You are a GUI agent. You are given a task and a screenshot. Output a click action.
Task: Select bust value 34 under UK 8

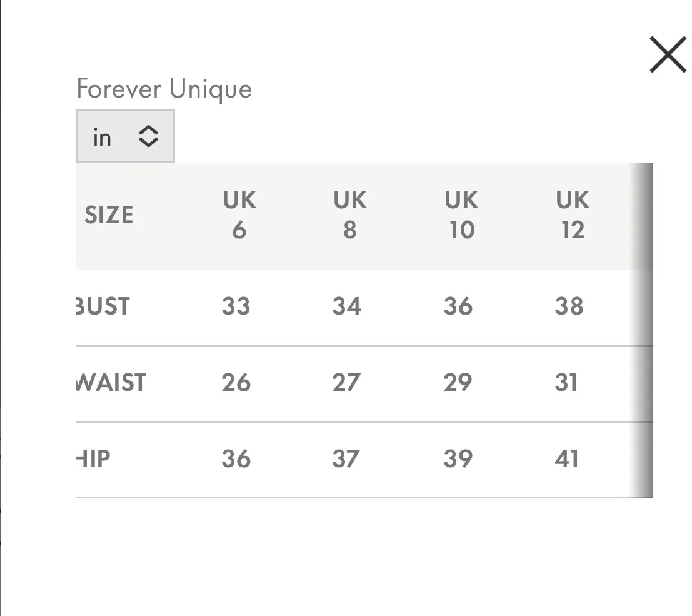(x=346, y=306)
